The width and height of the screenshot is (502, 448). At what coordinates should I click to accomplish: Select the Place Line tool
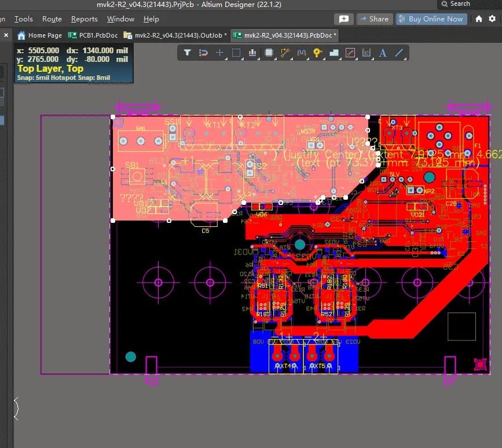399,53
